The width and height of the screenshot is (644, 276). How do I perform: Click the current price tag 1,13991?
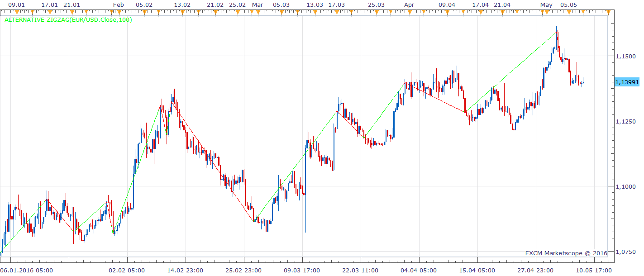(627, 82)
